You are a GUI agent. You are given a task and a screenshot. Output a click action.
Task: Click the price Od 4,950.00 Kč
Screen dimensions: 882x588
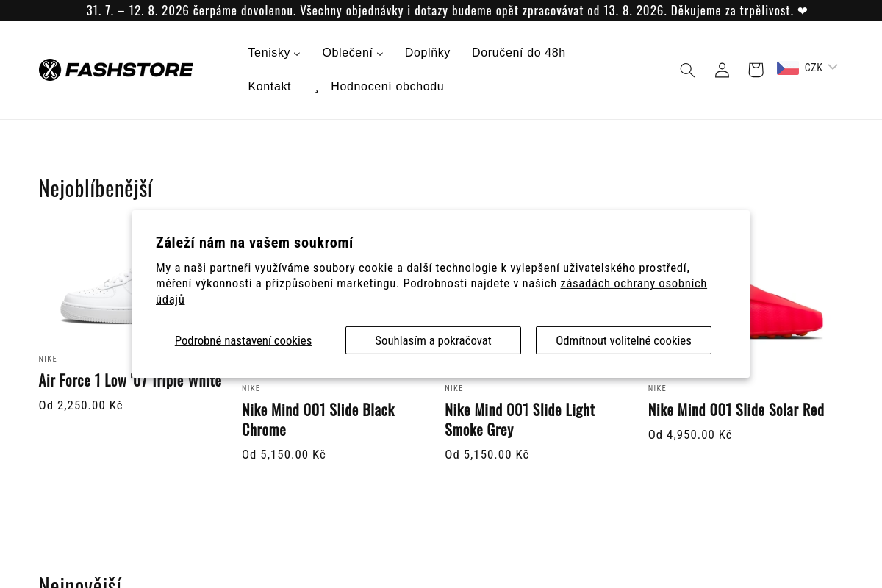tap(690, 435)
